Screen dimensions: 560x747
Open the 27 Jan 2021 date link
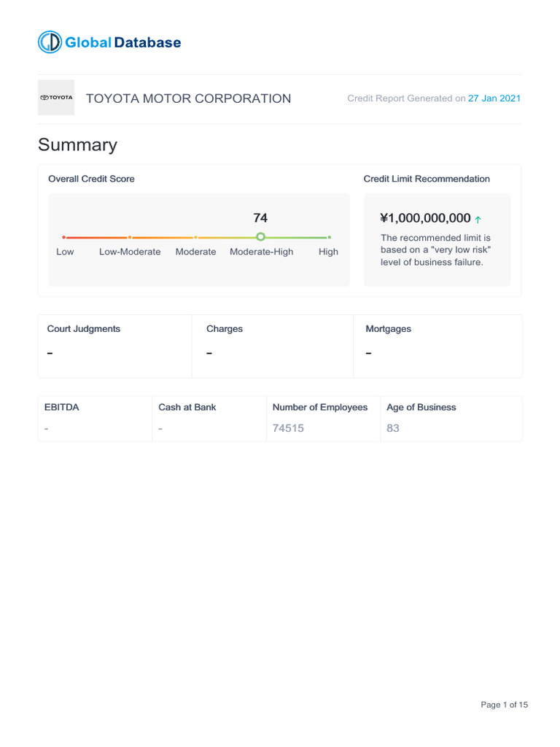click(x=494, y=98)
